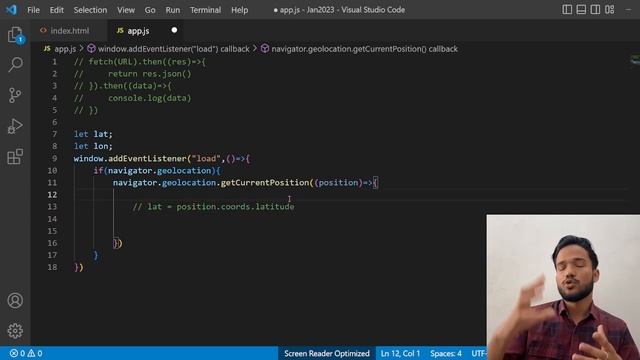Click the minimap at editor's right edge

coord(635,60)
